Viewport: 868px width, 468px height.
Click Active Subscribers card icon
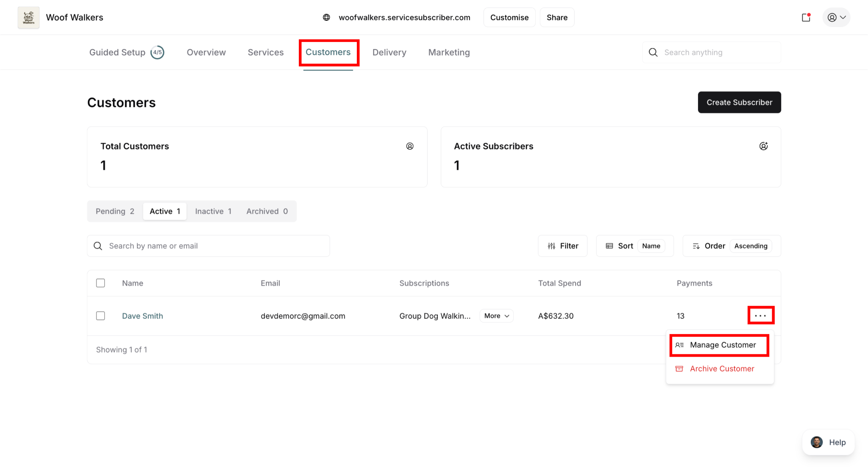[x=763, y=146]
